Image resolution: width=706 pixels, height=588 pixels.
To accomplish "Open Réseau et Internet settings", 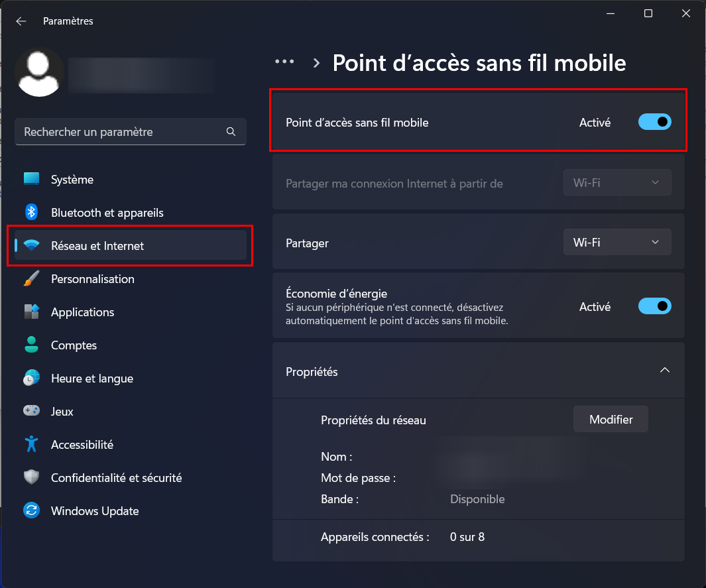I will click(x=97, y=246).
